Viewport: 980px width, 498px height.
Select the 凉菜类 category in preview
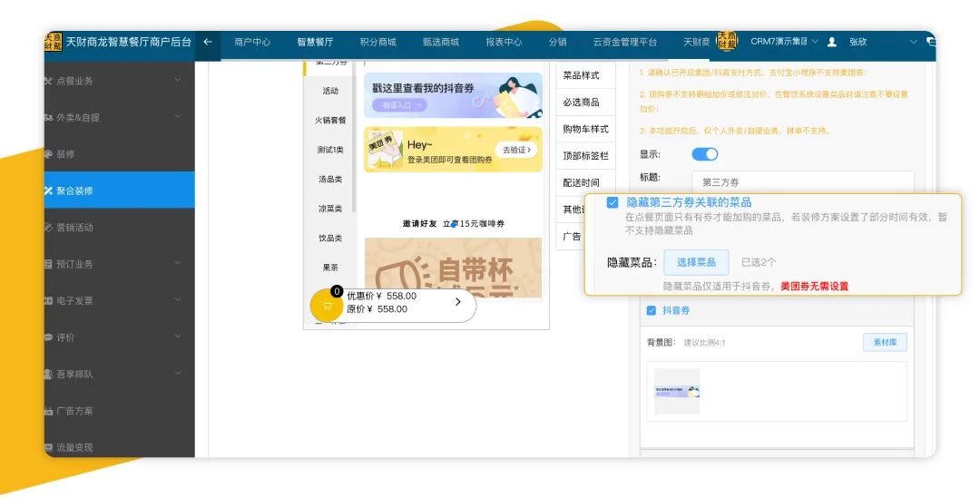[330, 208]
